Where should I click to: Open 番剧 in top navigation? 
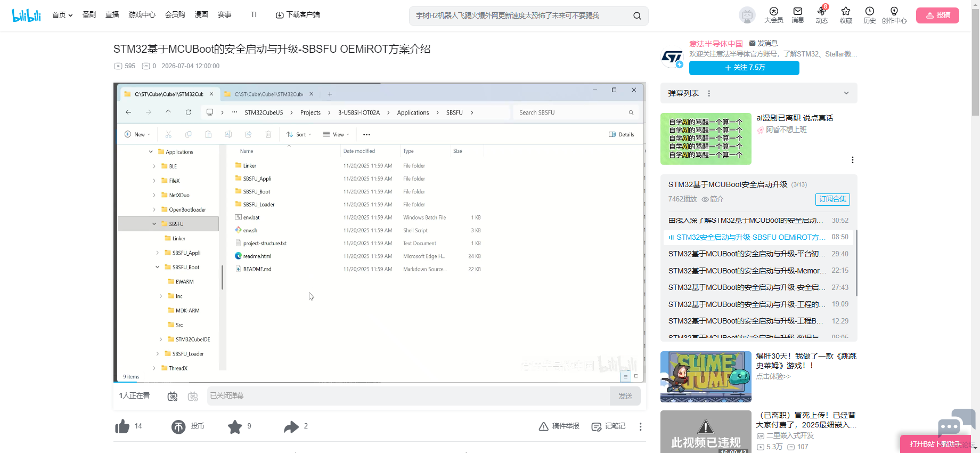(89, 15)
